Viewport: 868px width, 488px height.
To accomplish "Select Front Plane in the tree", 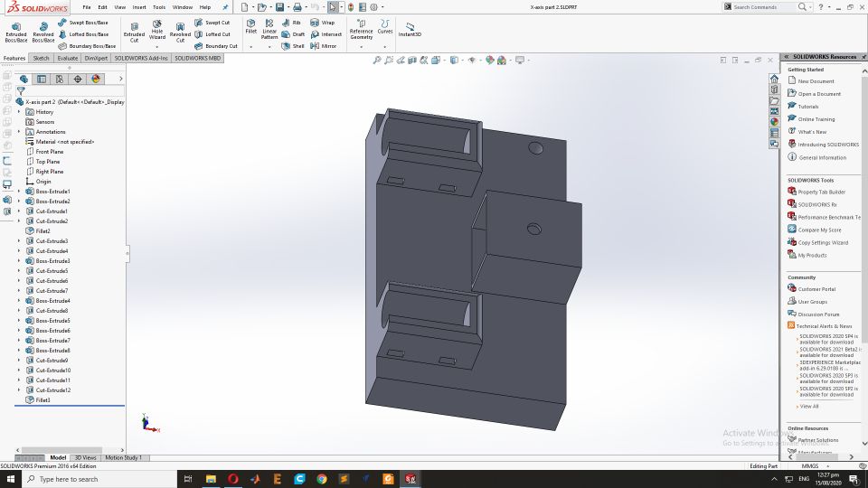I will 44,152.
